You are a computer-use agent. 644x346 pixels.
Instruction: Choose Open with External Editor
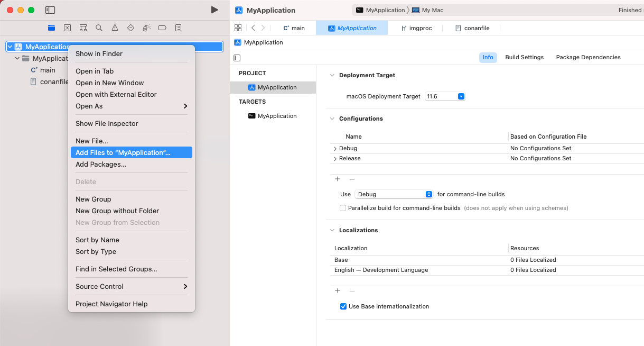click(x=132, y=94)
